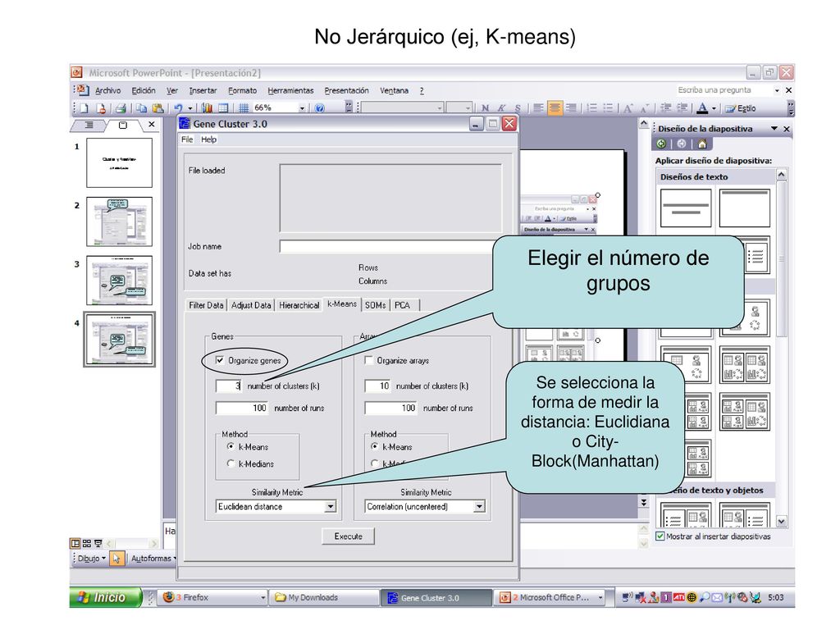
Task: Insert a chart using the chart icon
Action: point(208,108)
